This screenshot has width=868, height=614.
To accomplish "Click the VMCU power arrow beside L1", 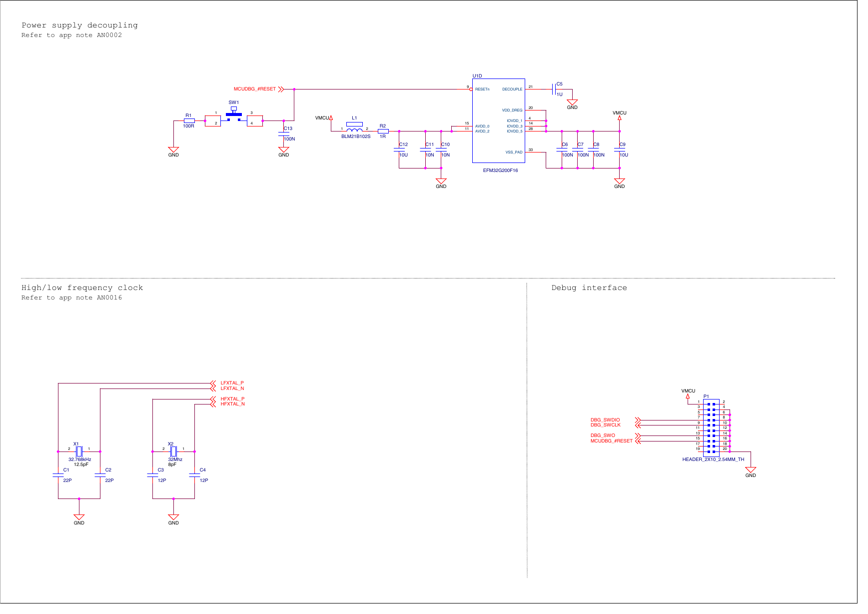I will (331, 118).
